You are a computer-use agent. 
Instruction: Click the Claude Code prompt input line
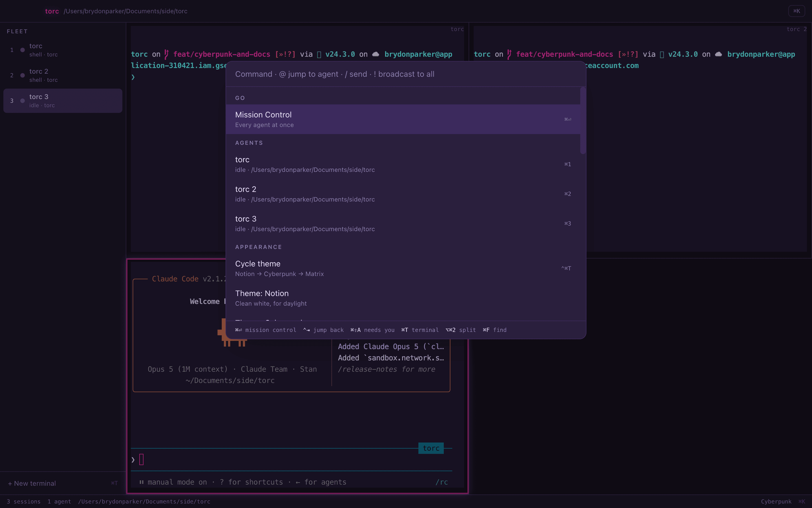[x=291, y=460]
